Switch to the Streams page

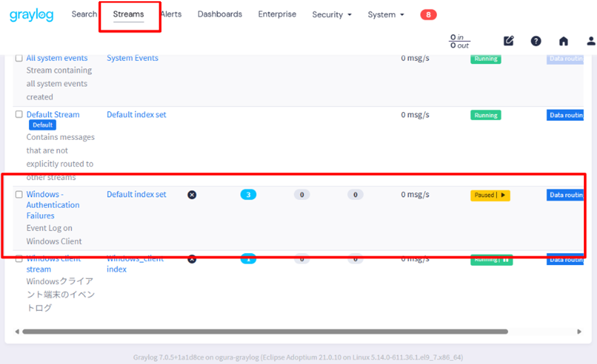coord(129,14)
